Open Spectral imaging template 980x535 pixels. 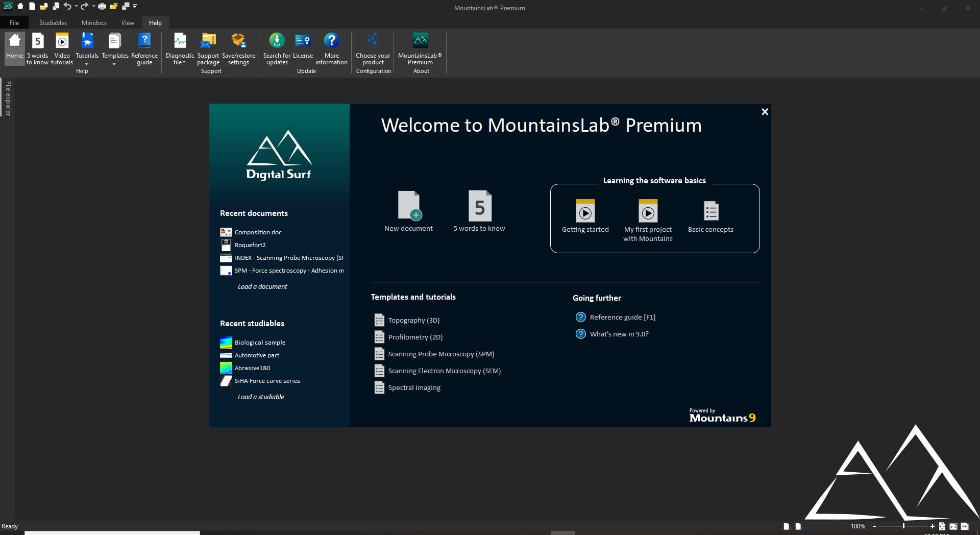coord(407,388)
